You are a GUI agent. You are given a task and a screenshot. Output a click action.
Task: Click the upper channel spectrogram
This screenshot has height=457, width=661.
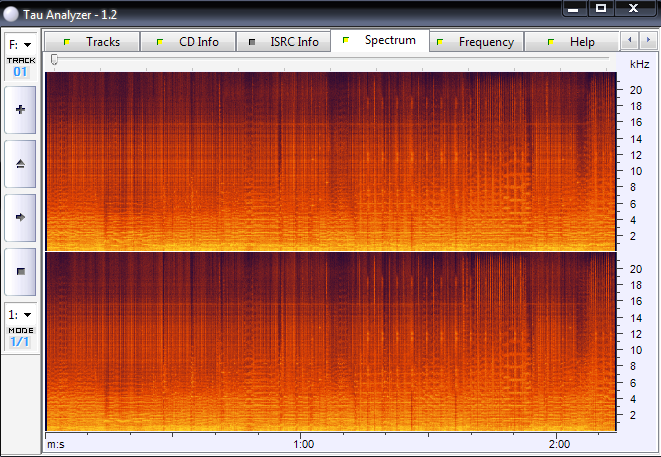(331, 161)
